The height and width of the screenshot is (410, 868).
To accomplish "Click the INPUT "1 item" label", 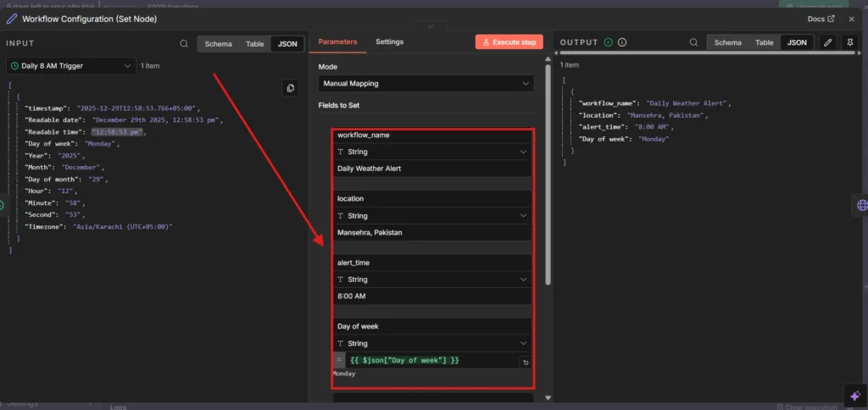I will click(150, 66).
